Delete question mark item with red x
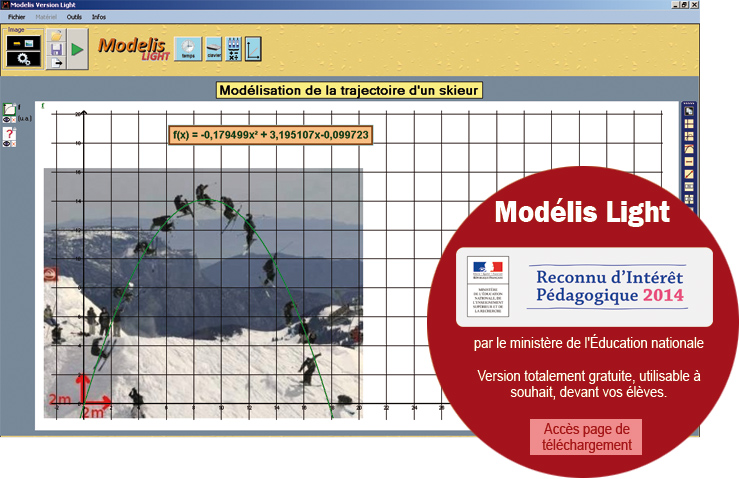The image size is (739, 479). [14, 144]
